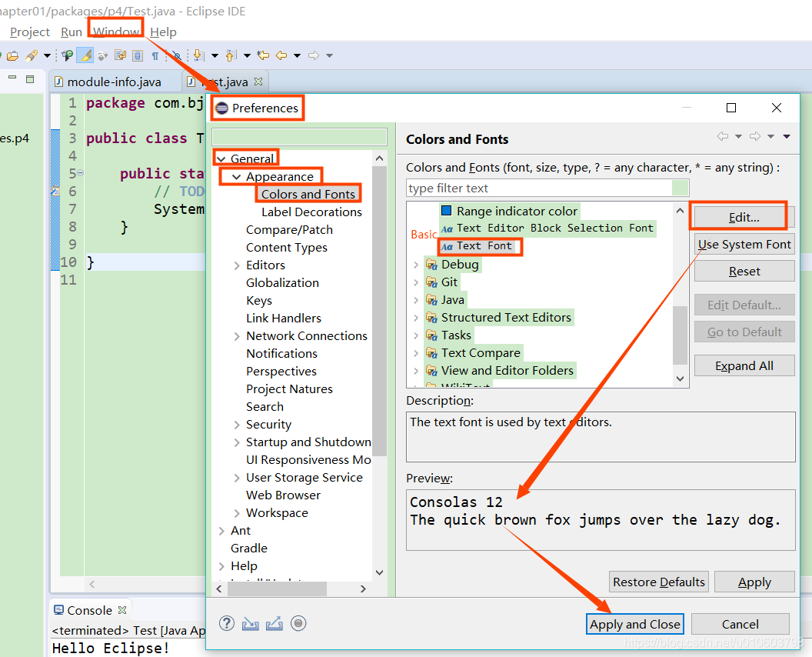Toggle Mark Occurrences highlighter icon
The image size is (812, 657).
(x=85, y=55)
